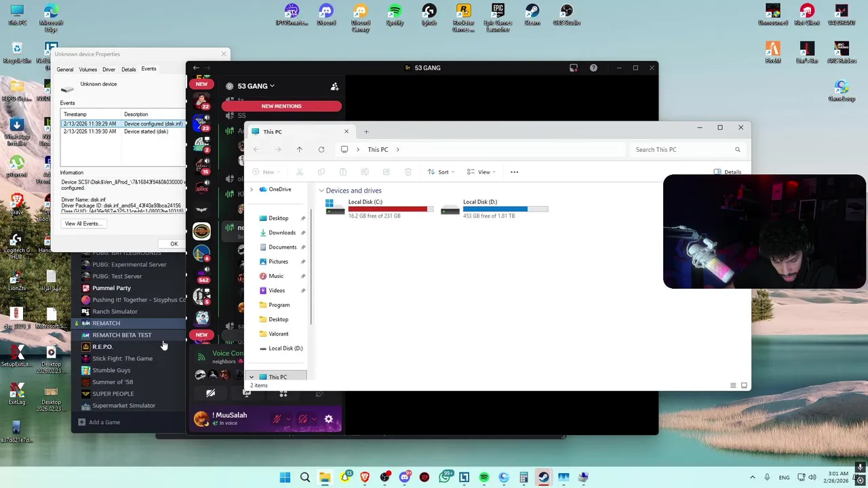This screenshot has width=868, height=488.
Task: Open Steam desktop shortcut
Action: (532, 15)
